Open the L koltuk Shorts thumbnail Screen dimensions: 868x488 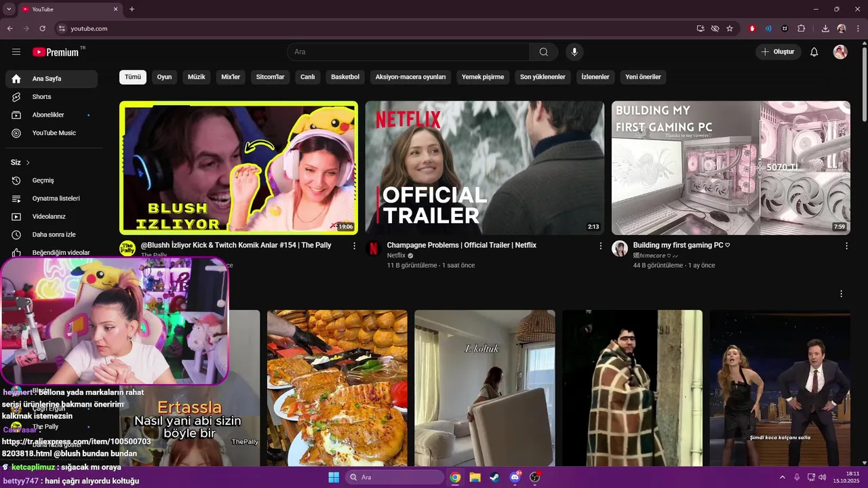coord(485,388)
